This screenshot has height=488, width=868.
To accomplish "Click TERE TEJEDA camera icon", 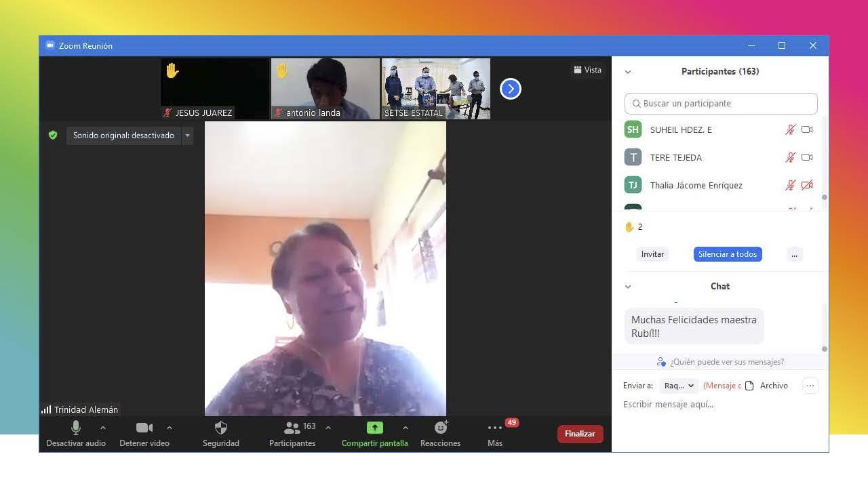I will point(807,157).
